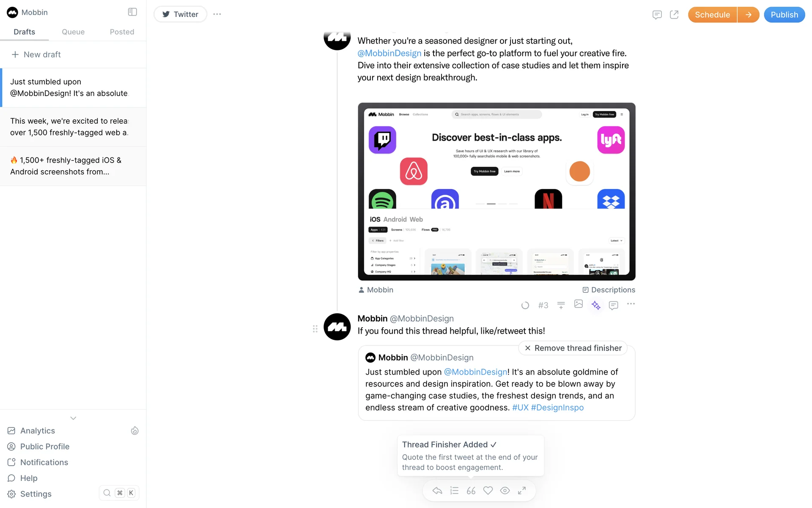Open the Schedule arrow dropdown
The width and height of the screenshot is (812, 508).
(749, 15)
